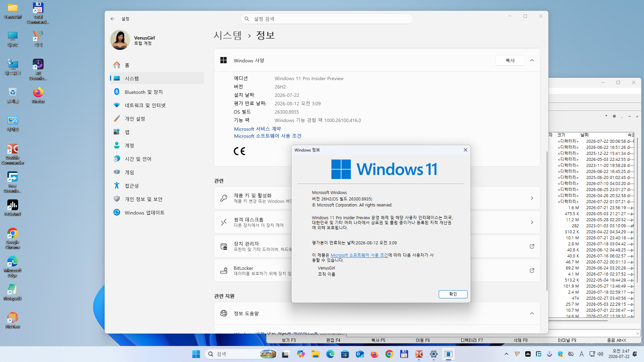
Task: Click 디렉터리 F7 in Total Commander
Action: [x=472, y=340]
